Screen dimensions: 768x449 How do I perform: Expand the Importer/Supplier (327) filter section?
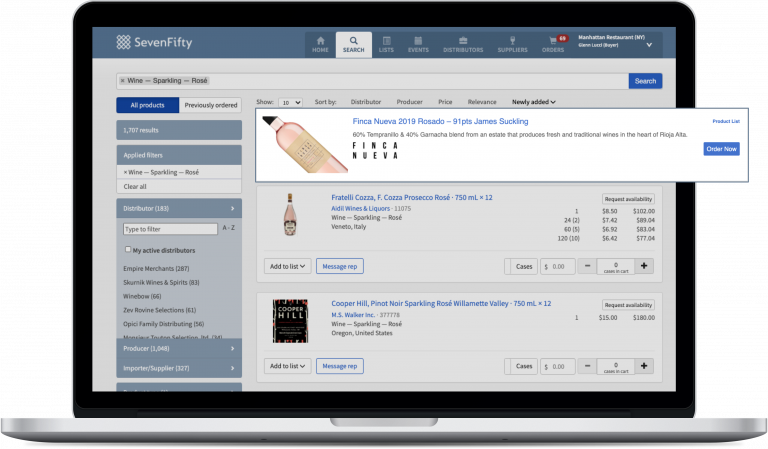179,368
